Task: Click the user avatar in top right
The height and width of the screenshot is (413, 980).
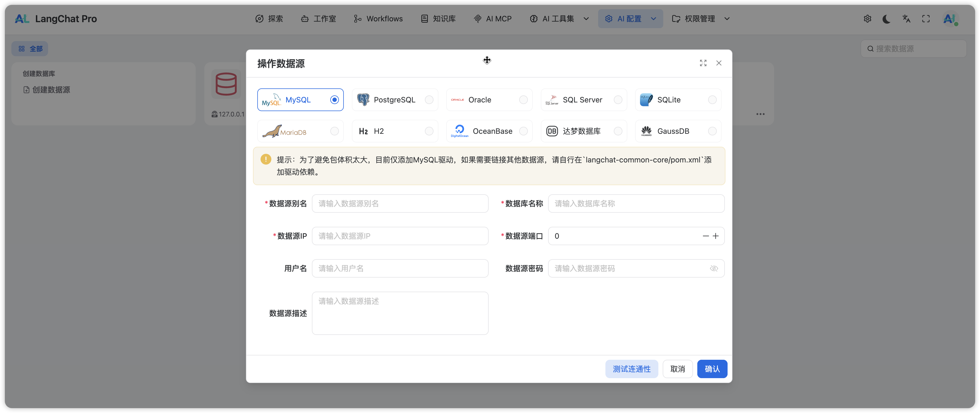Action: (949, 19)
